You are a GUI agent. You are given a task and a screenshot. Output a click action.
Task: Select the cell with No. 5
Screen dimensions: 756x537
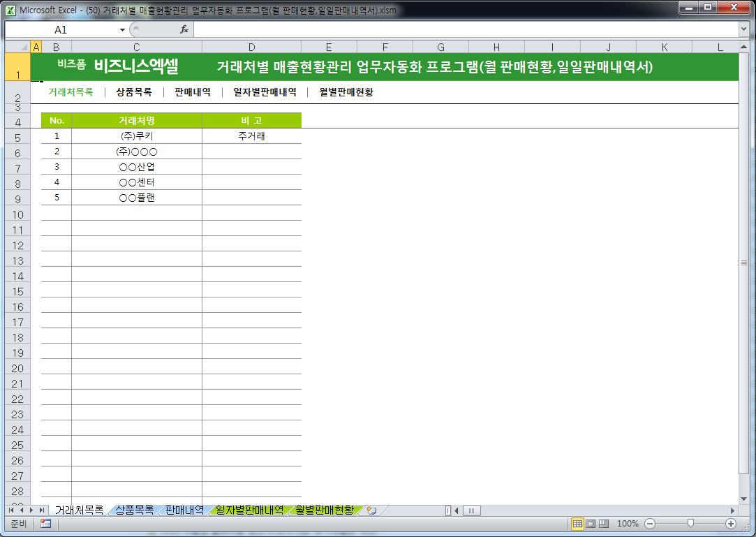pos(57,198)
